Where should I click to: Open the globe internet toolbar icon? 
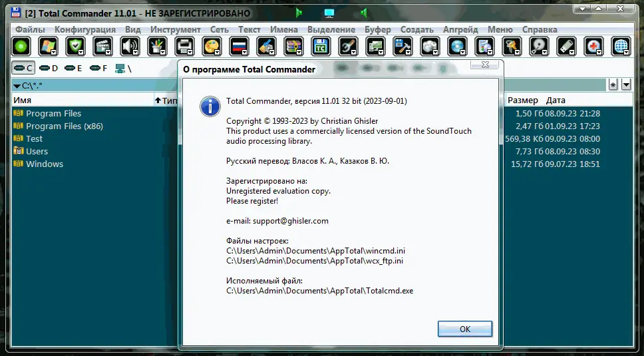point(621,47)
